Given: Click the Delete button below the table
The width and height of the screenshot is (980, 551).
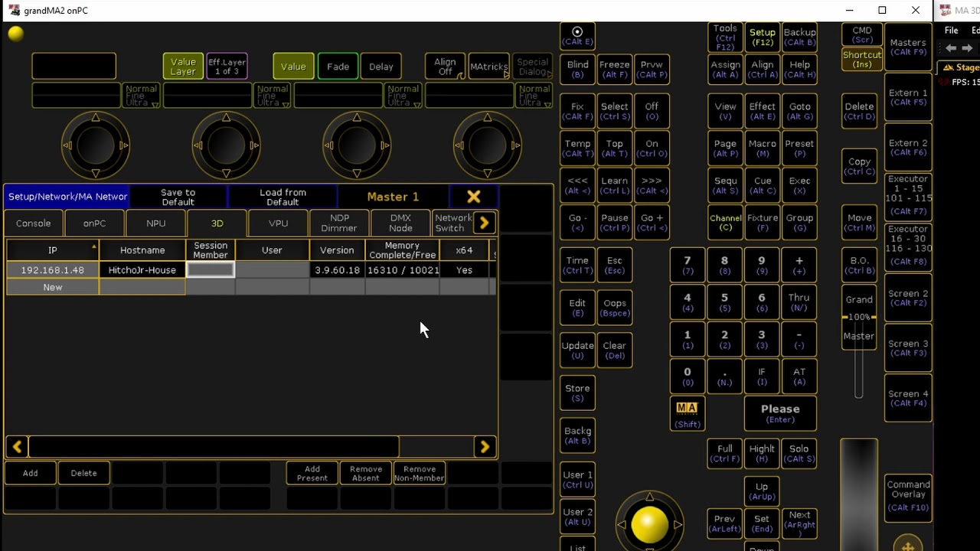Looking at the screenshot, I should click(x=83, y=473).
